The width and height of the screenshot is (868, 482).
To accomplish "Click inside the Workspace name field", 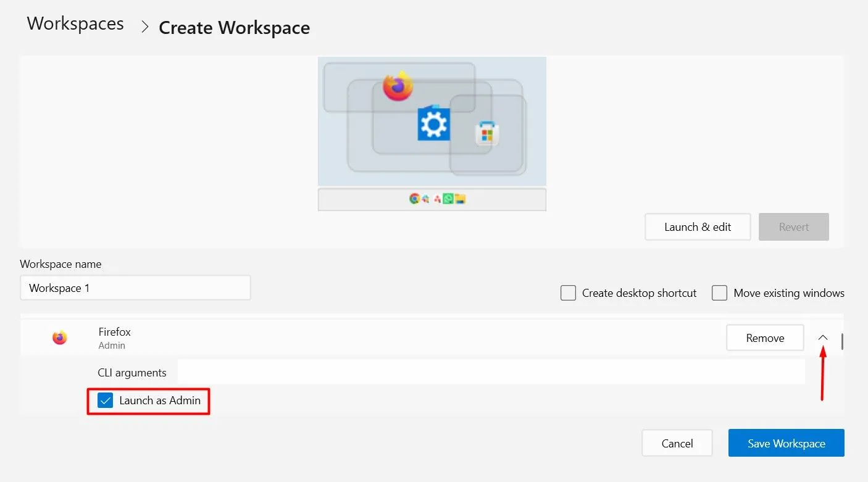I will coord(135,288).
